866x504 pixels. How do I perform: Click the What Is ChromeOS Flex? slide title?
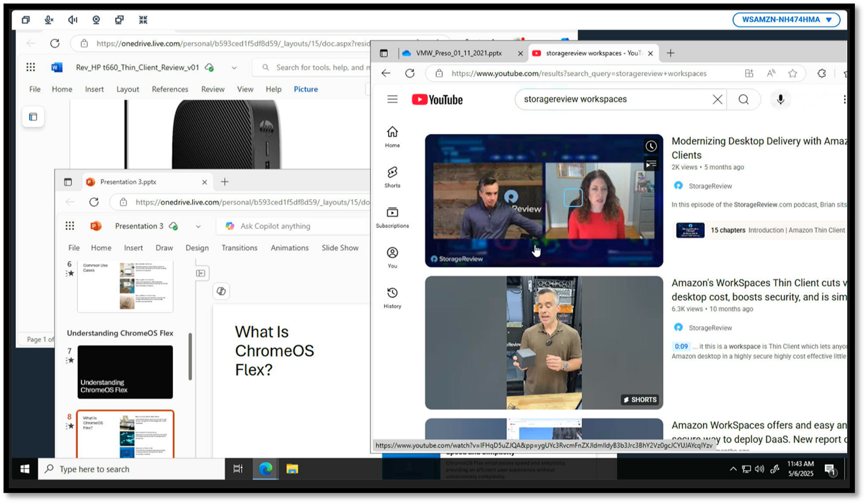(x=275, y=351)
